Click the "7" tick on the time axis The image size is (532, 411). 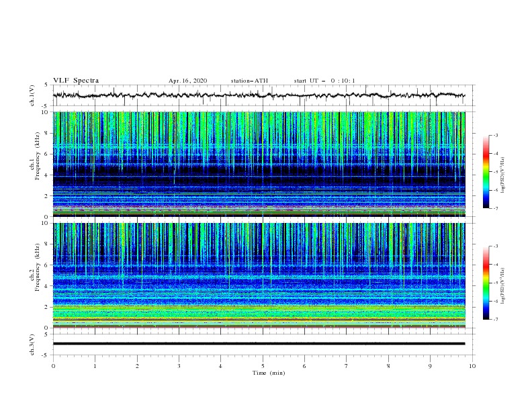pos(347,366)
